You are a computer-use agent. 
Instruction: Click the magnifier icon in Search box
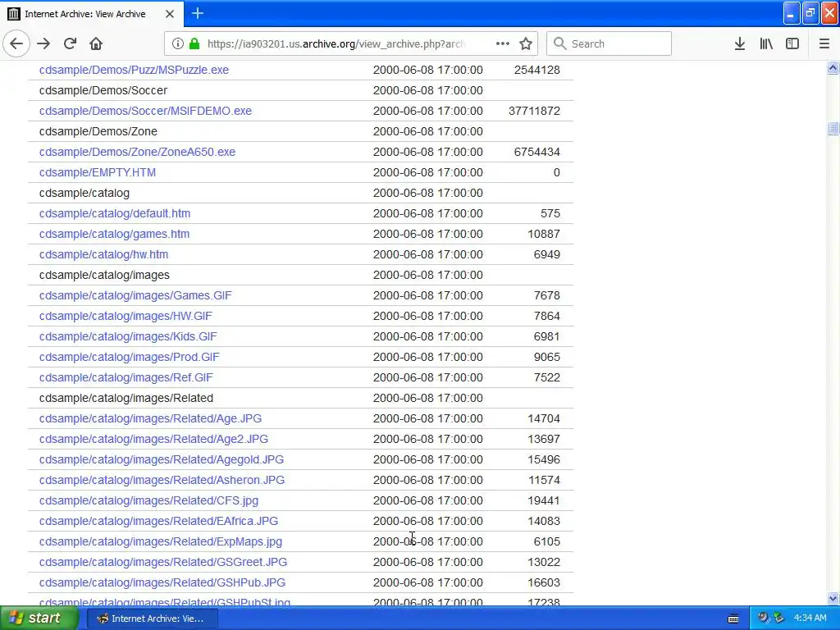click(559, 43)
